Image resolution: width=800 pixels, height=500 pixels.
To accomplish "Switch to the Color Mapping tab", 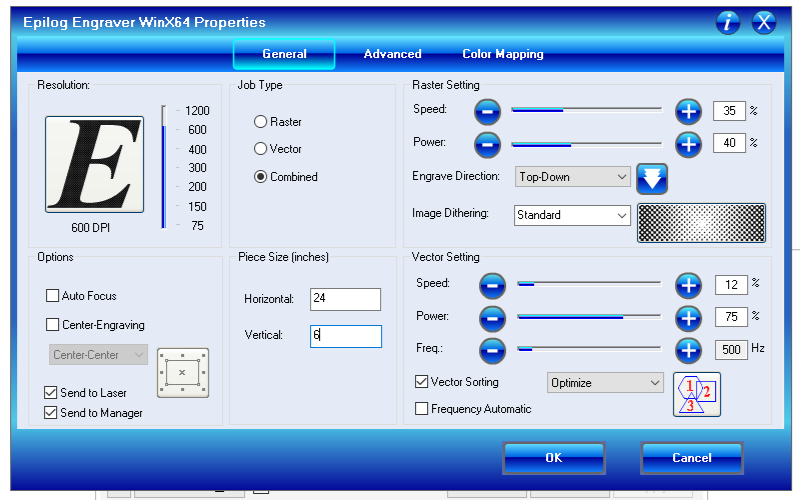I will [503, 54].
